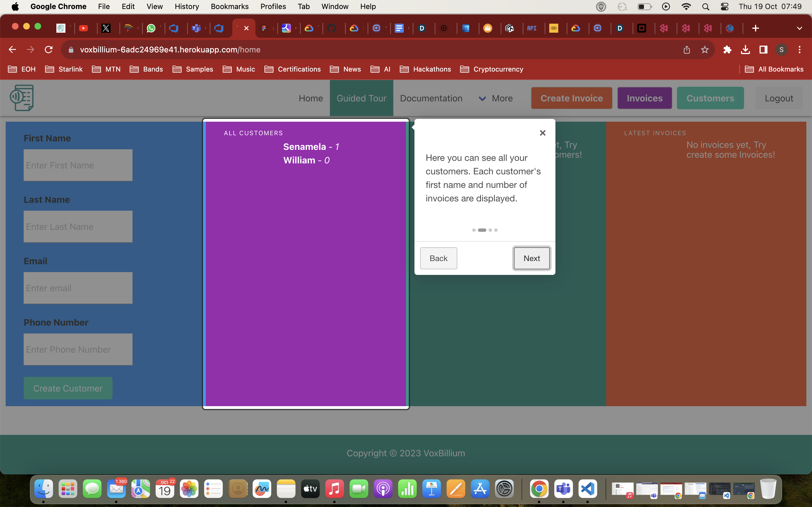812x507 pixels.
Task: Open the Hackathons bookmarks folder
Action: click(x=425, y=69)
